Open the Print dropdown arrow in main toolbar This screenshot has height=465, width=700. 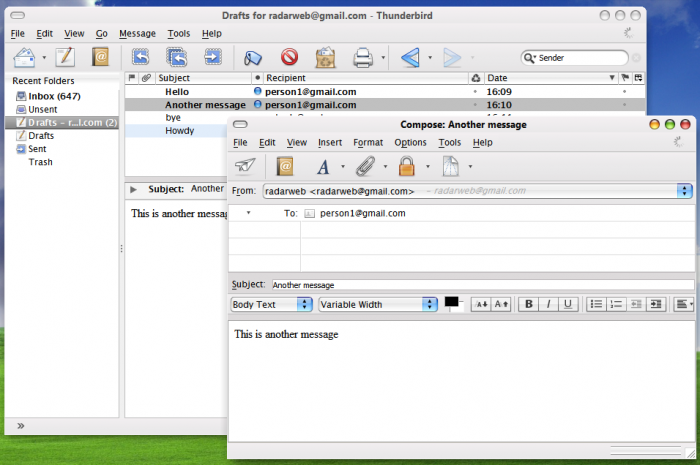[x=383, y=58]
